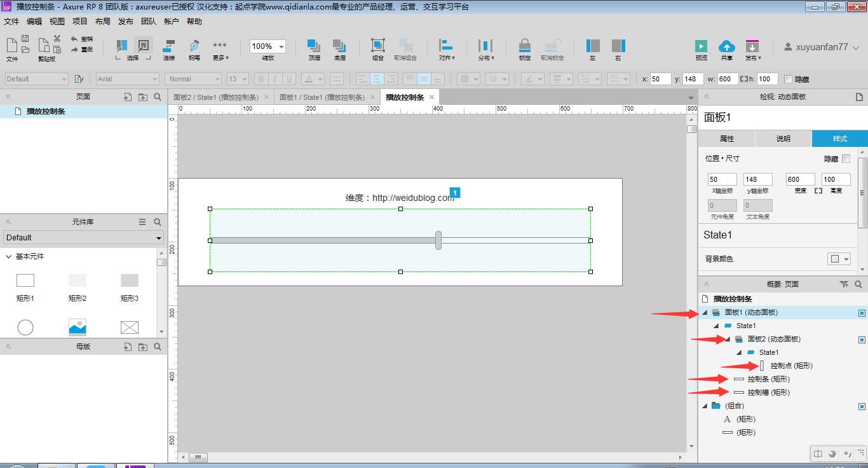The height and width of the screenshot is (468, 868).
Task: Select 控制点 (矩形) in outline
Action: tap(791, 366)
